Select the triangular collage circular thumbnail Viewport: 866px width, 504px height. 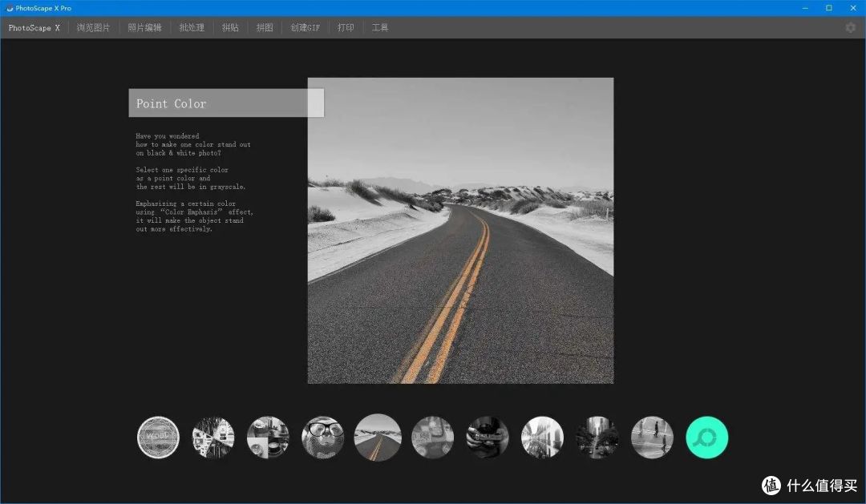point(213,437)
